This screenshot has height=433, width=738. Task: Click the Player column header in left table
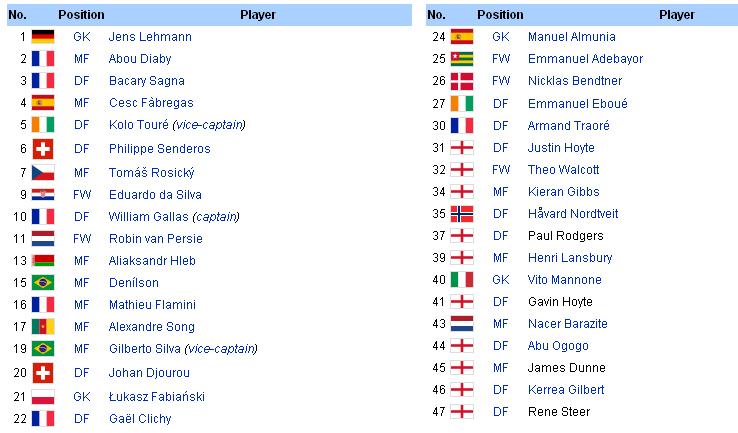tap(258, 15)
